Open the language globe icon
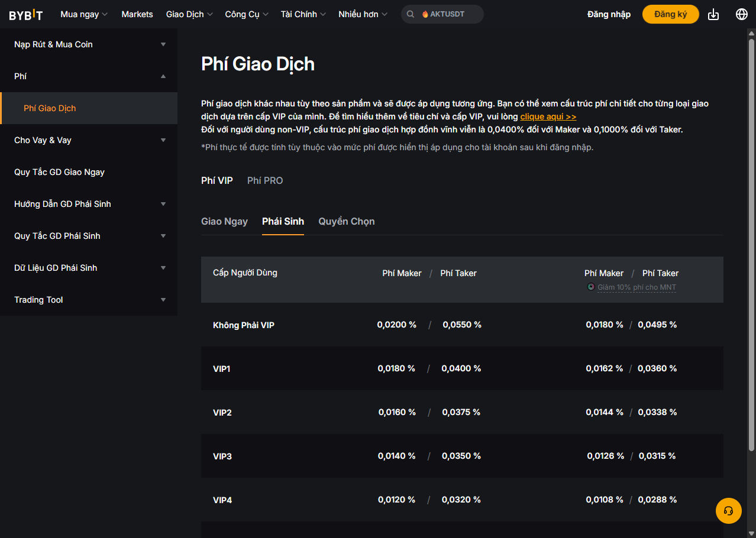The width and height of the screenshot is (756, 538). coord(741,14)
